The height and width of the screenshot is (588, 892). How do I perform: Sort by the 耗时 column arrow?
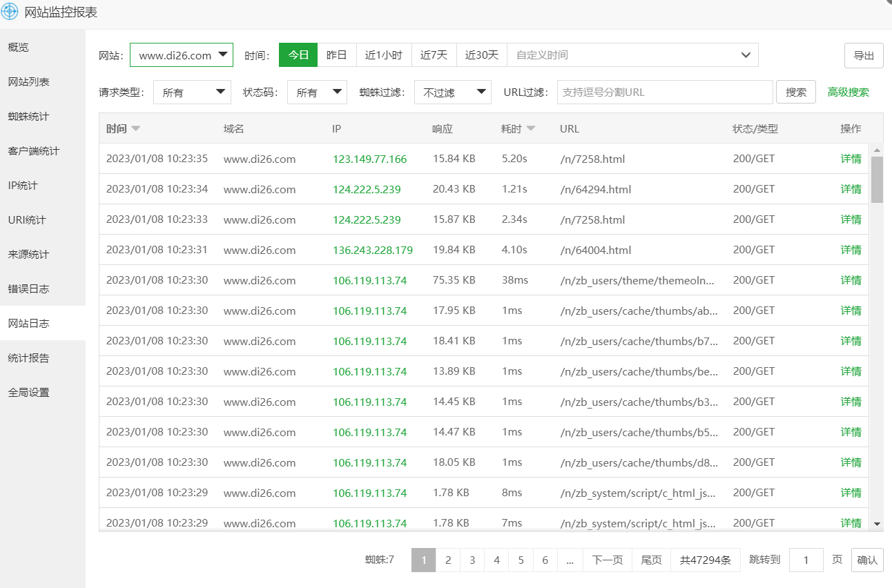[531, 128]
